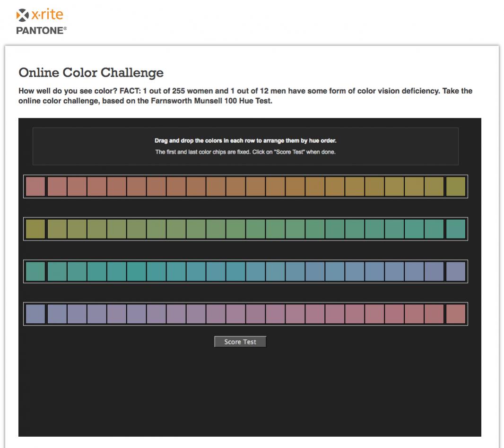Click the fixed last teal chip in row two
The width and height of the screenshot is (504, 448).
(456, 229)
